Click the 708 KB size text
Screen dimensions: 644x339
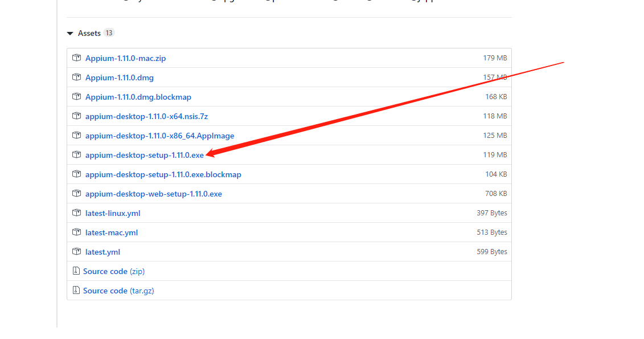[496, 194]
